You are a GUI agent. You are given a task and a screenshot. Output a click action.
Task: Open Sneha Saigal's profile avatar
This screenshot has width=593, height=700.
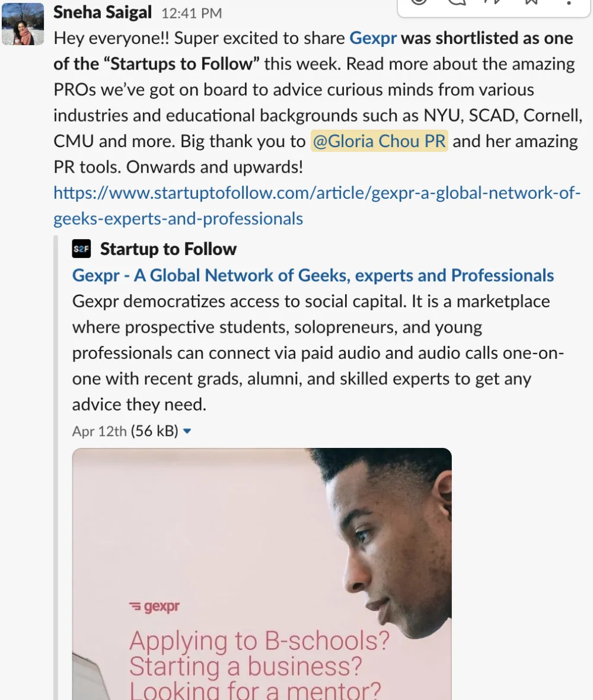[x=23, y=24]
